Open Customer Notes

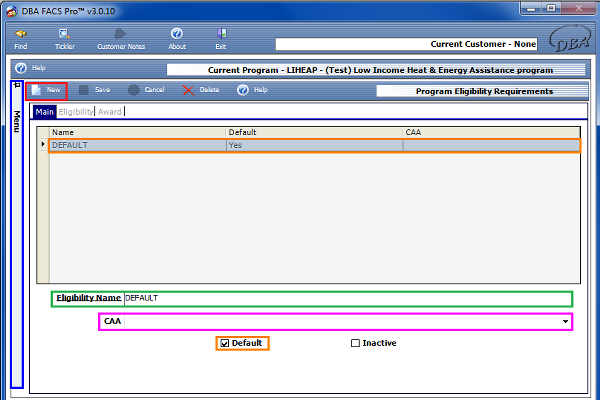pos(121,39)
